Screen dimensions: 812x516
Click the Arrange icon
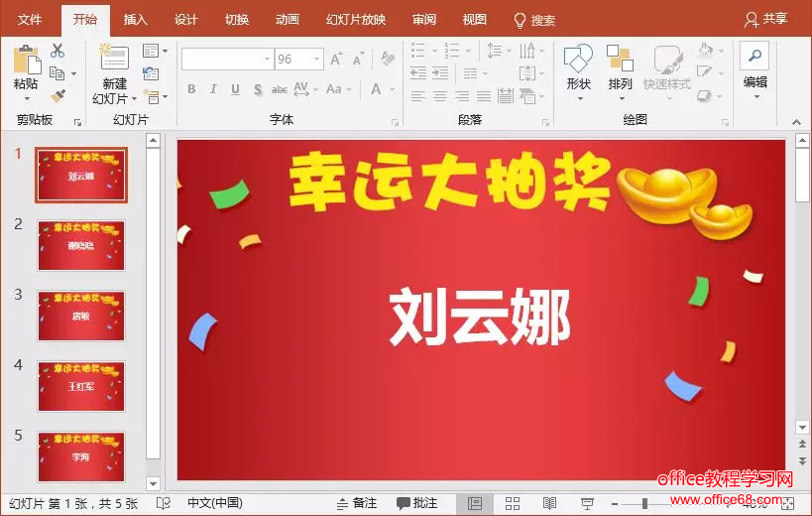[620, 58]
